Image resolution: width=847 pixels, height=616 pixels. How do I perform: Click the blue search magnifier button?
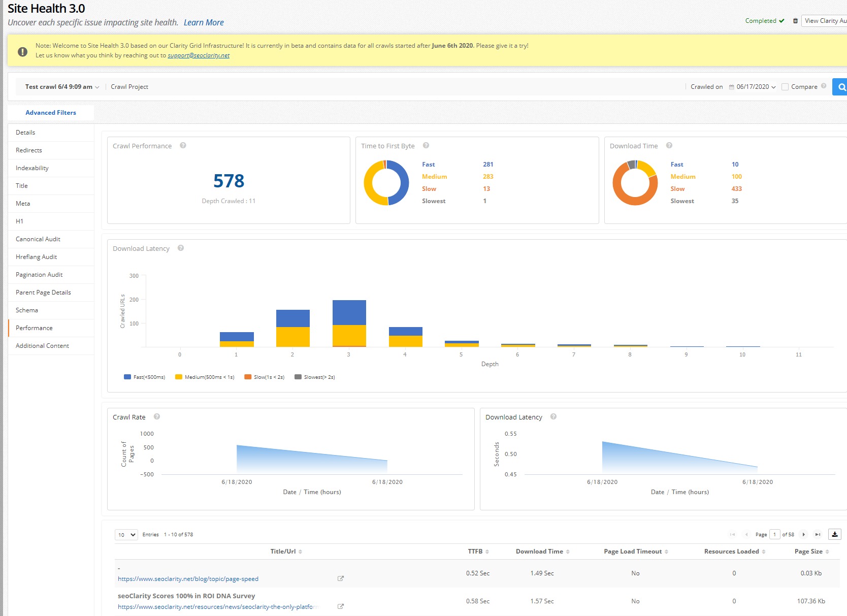pos(841,87)
